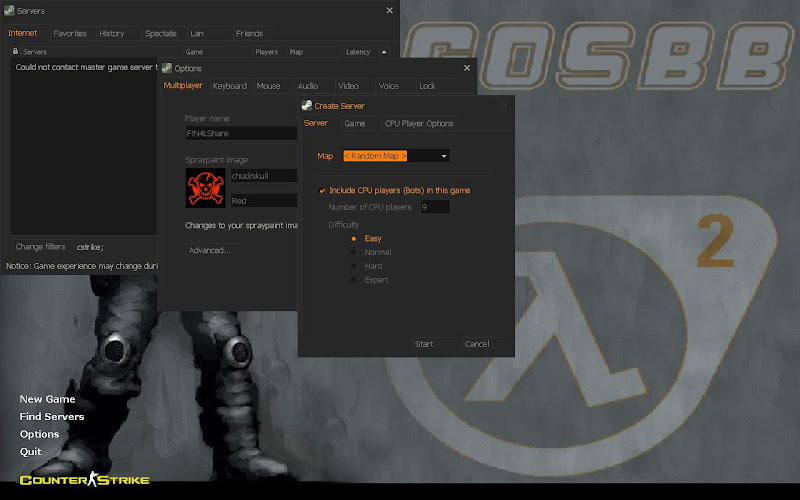Sort by Players column header

pyautogui.click(x=266, y=52)
